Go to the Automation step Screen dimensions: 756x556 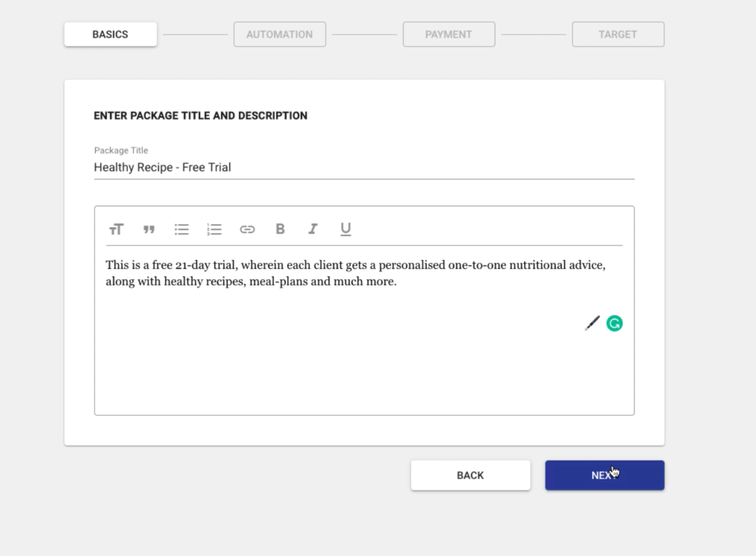click(280, 34)
